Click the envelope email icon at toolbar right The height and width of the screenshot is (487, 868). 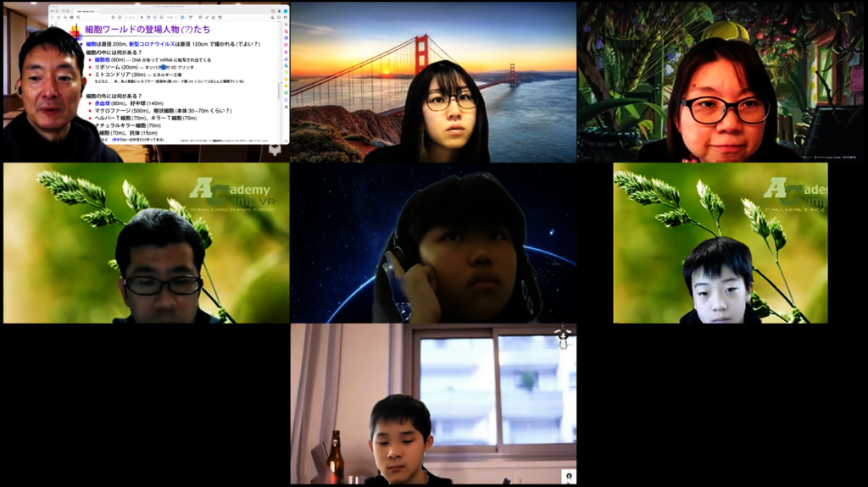(x=279, y=18)
